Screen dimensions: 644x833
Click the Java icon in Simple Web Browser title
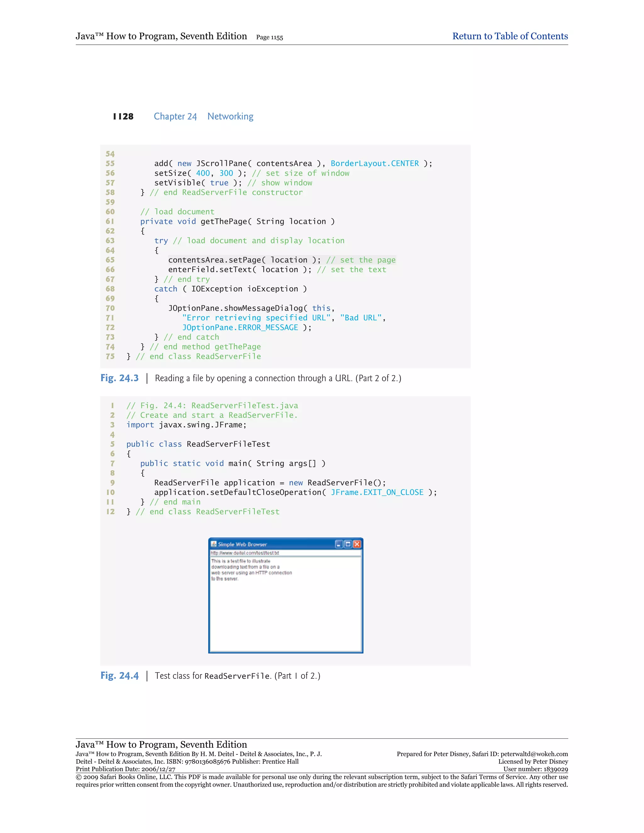point(214,544)
